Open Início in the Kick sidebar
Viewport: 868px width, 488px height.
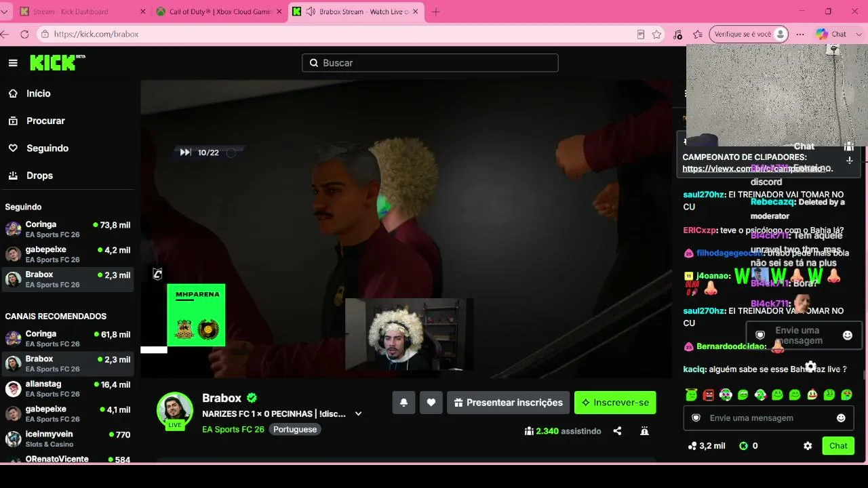[x=39, y=94]
